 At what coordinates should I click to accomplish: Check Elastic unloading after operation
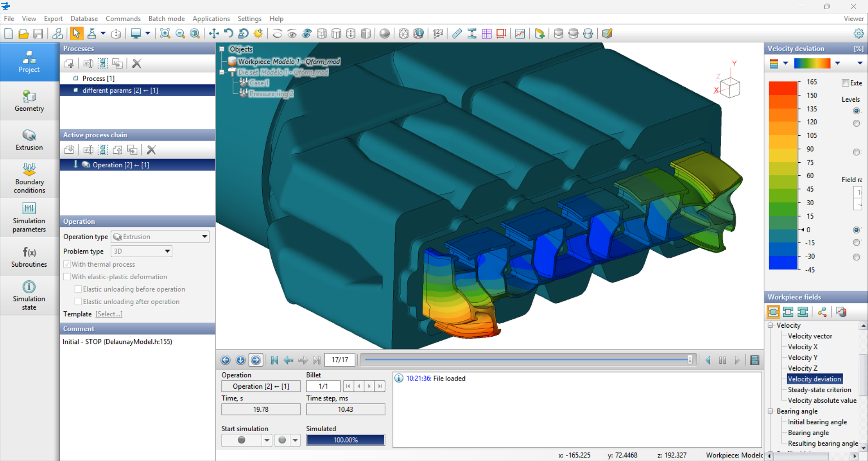coord(78,301)
